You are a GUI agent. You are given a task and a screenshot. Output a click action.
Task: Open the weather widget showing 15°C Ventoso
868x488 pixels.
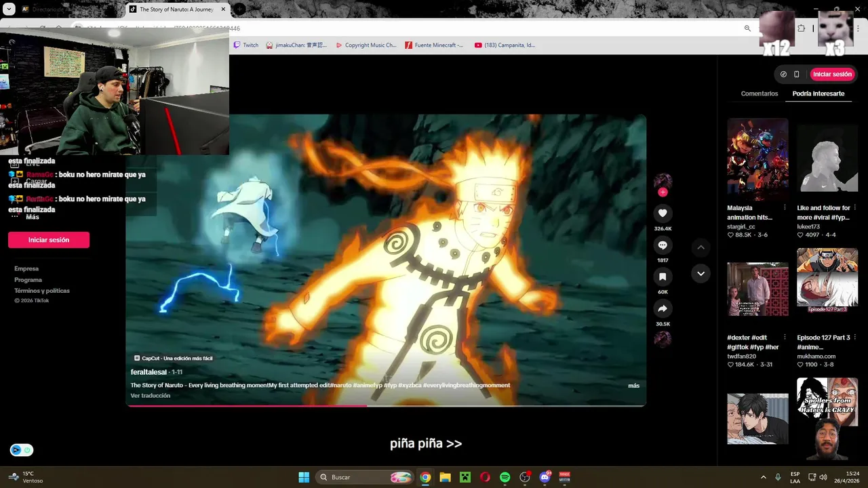click(27, 477)
